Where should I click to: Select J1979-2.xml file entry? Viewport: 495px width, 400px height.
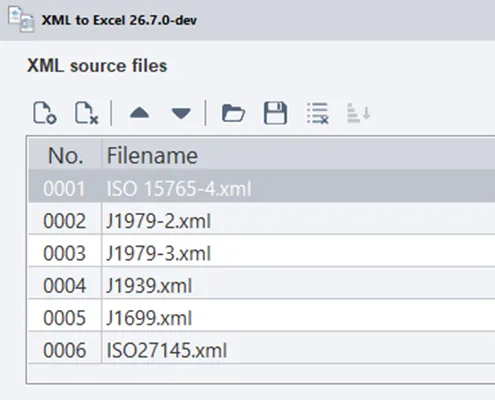(x=159, y=221)
